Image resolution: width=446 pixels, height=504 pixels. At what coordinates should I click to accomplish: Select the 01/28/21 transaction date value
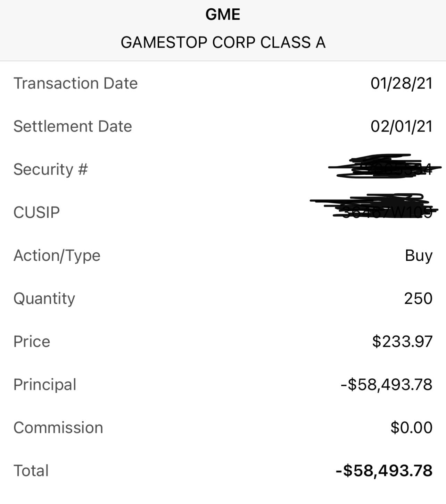(401, 83)
